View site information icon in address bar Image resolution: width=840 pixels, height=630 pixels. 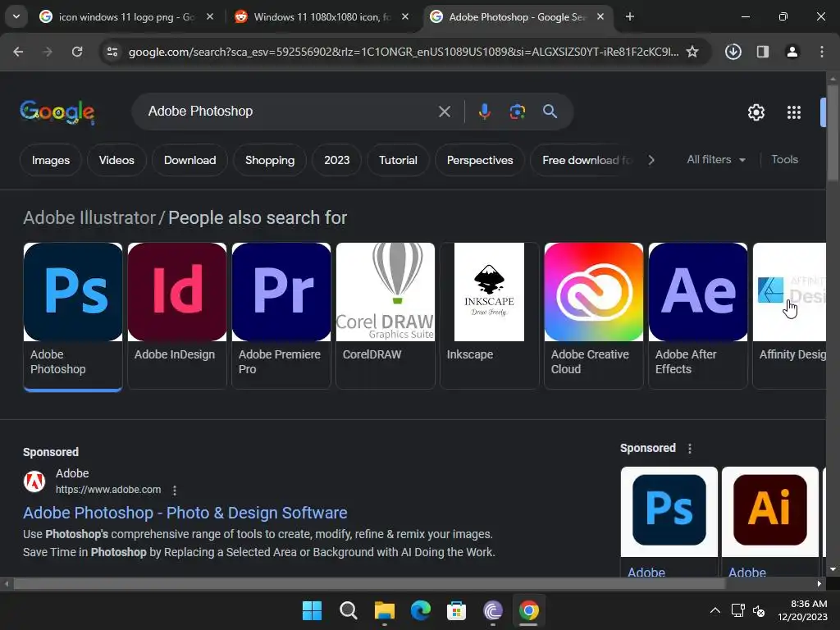pos(112,52)
